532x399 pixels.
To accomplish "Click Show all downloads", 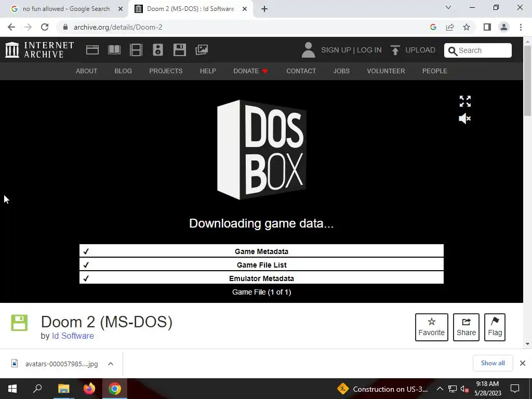I will pyautogui.click(x=493, y=363).
